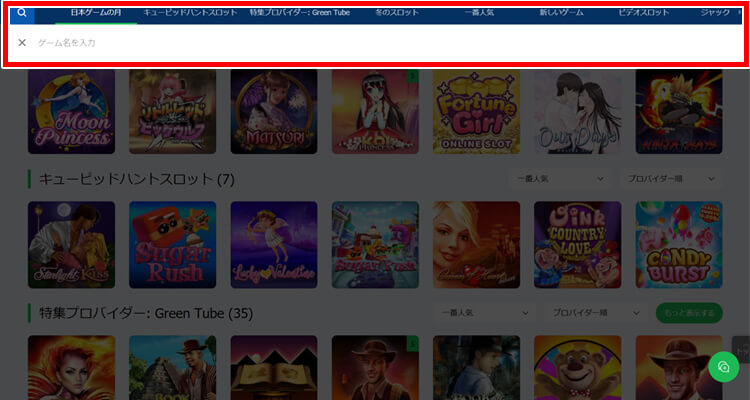The image size is (750, 400).
Task: Open the Our Days game thumbnail
Action: 578,111
